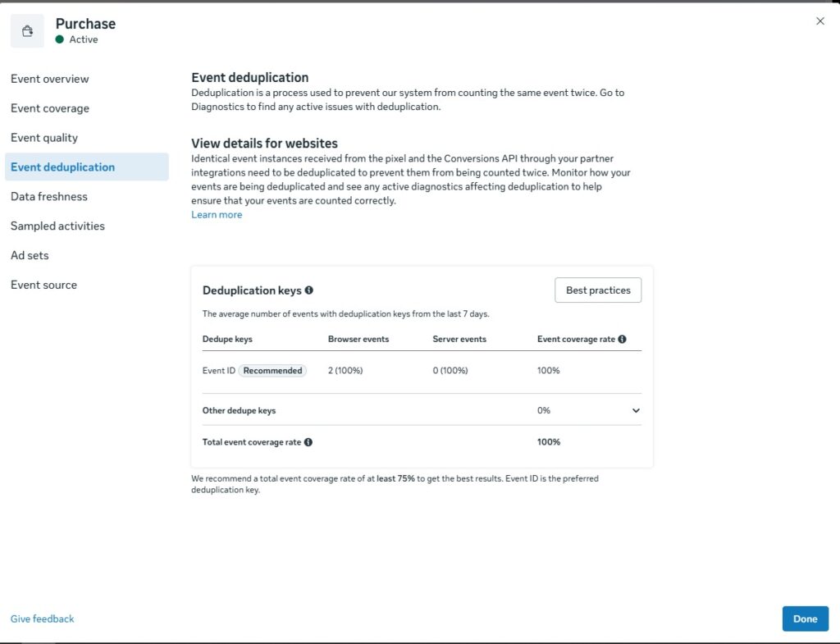Click the Total event coverage rate info icon
This screenshot has width=840, height=644.
click(308, 442)
